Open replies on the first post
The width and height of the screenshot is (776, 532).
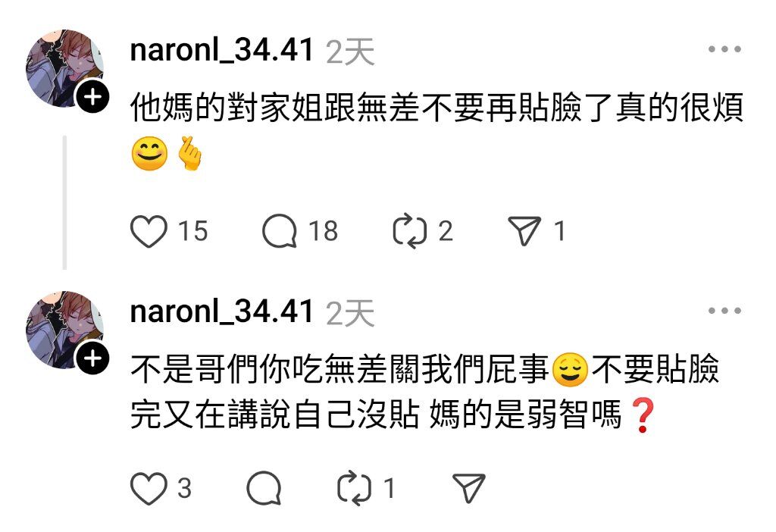tap(280, 231)
